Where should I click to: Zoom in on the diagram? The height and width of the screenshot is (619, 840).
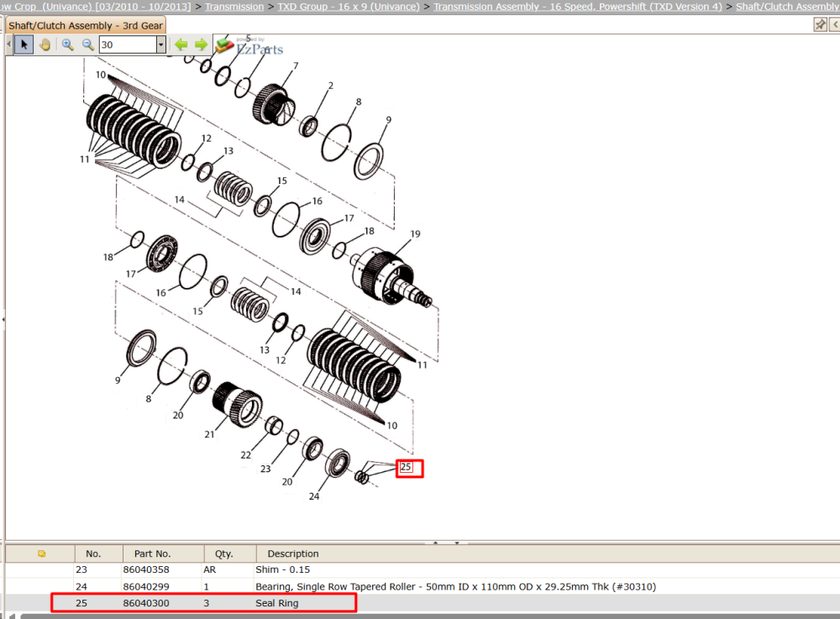pyautogui.click(x=67, y=45)
